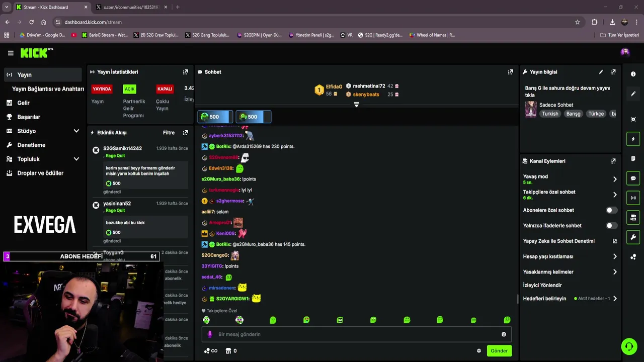Click the second 500 kicks gift button

tap(253, 117)
